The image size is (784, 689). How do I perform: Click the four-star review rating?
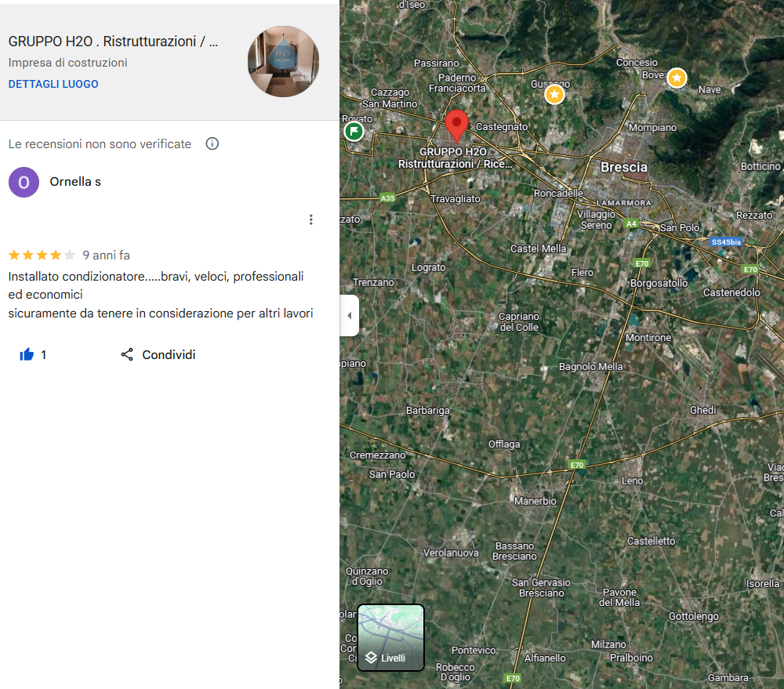[42, 255]
